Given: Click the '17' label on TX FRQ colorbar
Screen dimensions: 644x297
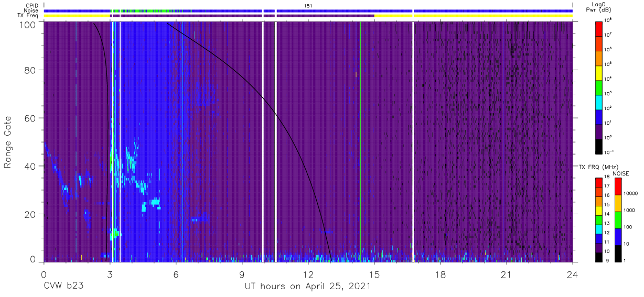Looking at the screenshot, I should click(607, 186).
